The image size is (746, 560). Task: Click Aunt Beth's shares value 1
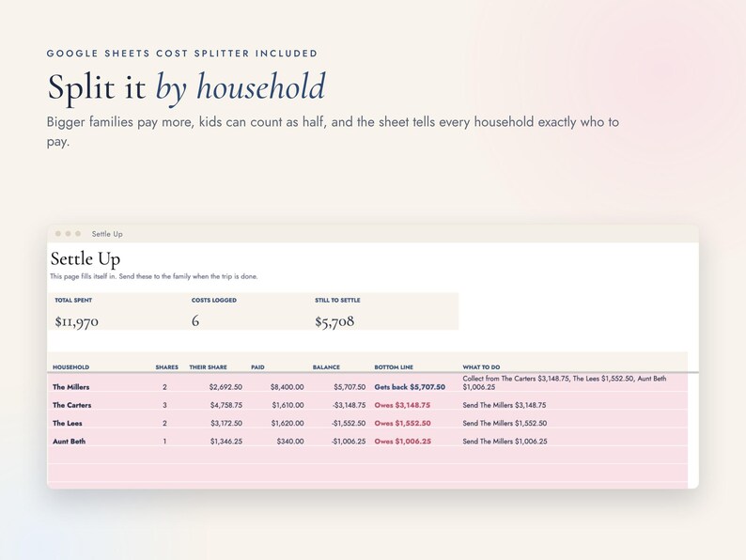[x=164, y=442]
